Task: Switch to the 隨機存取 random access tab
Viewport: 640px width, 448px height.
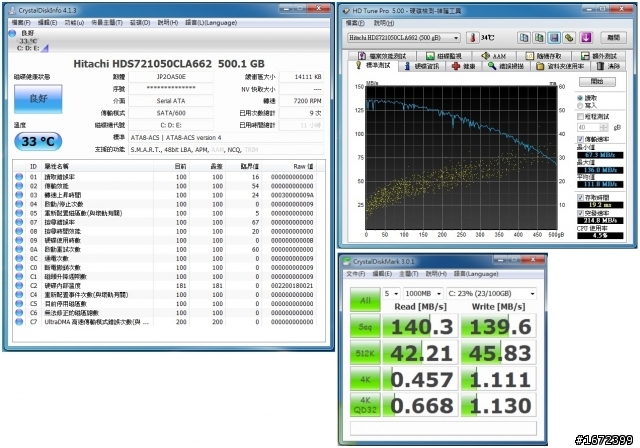Action: pyautogui.click(x=543, y=56)
